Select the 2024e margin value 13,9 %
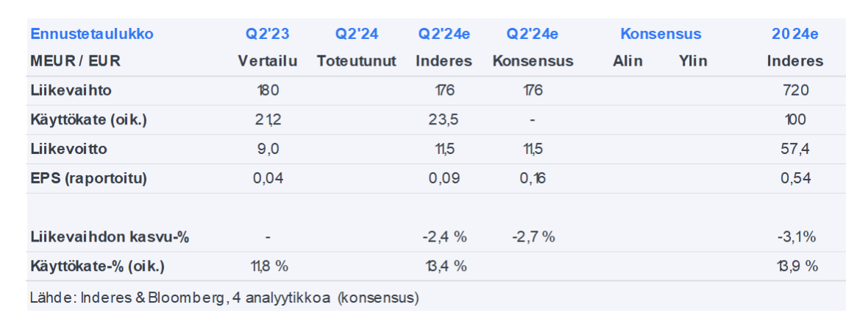868x324 pixels. pos(796,266)
